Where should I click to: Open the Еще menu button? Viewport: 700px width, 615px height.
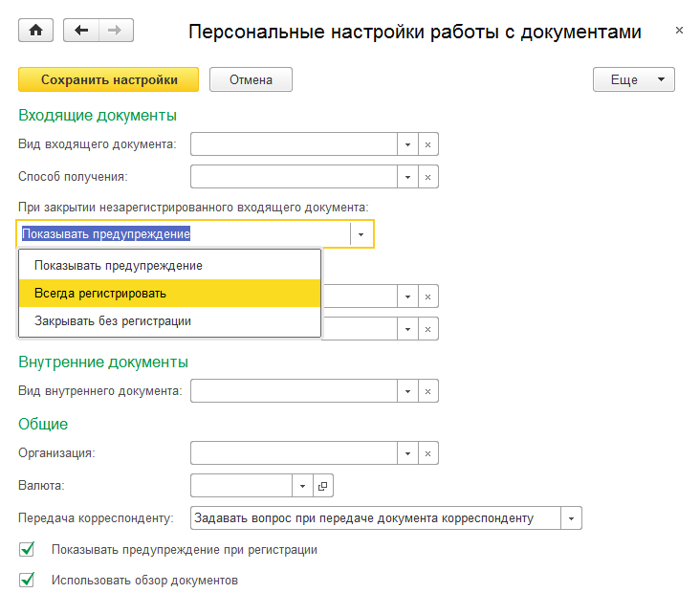(x=634, y=80)
